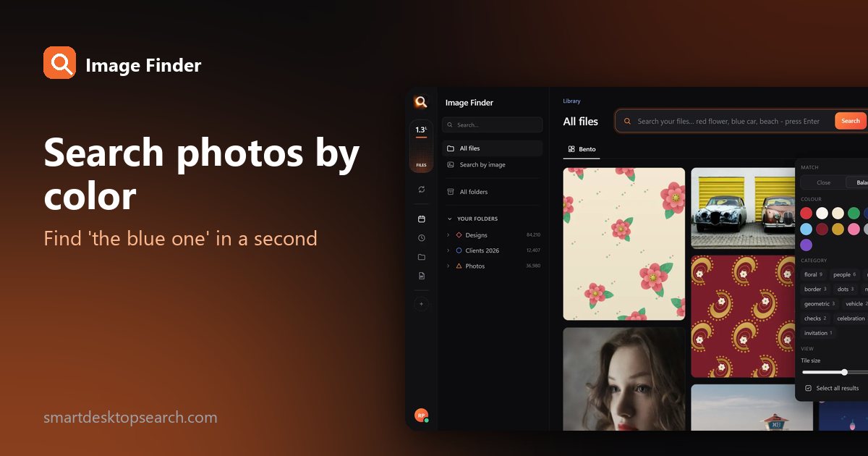Viewport: 868px width, 456px height.
Task: Open the calendar icon in the sidebar rail
Action: click(x=421, y=219)
